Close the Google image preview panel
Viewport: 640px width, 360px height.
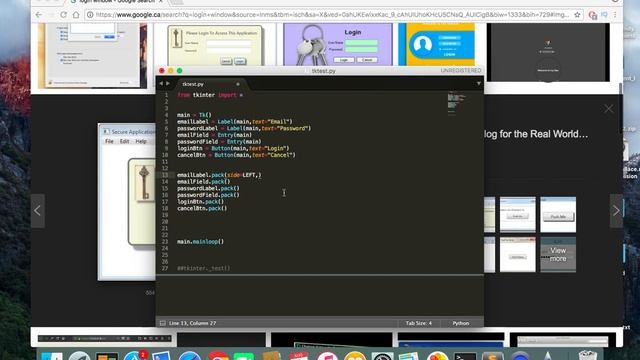click(x=609, y=109)
